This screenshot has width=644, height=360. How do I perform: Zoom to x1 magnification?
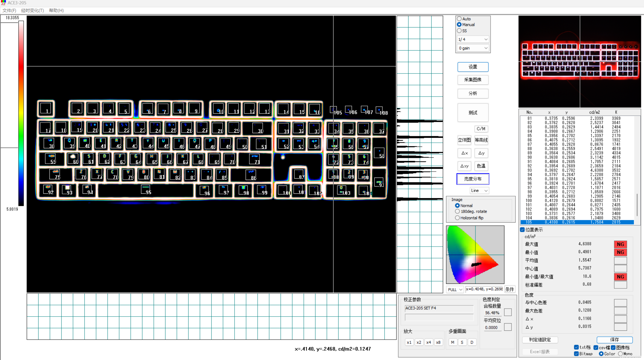coord(409,342)
